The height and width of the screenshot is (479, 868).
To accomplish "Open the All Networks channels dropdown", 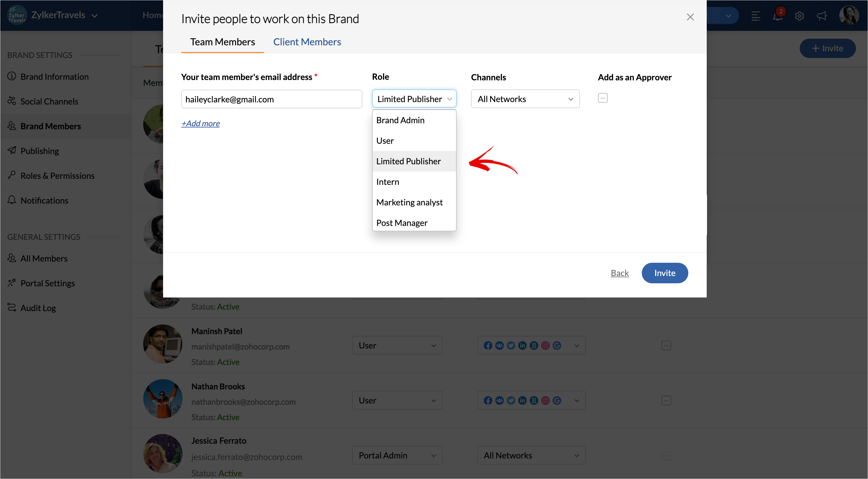I will [x=525, y=99].
